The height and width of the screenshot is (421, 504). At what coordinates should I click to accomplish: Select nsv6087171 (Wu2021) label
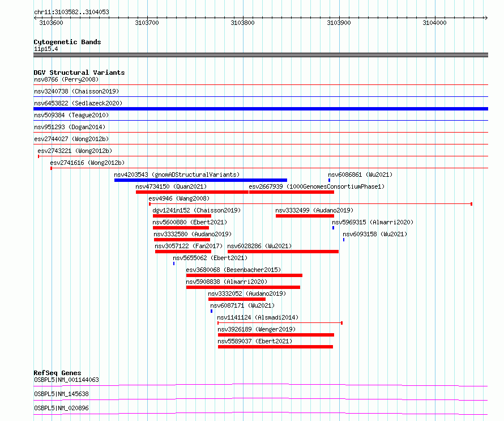point(242,305)
